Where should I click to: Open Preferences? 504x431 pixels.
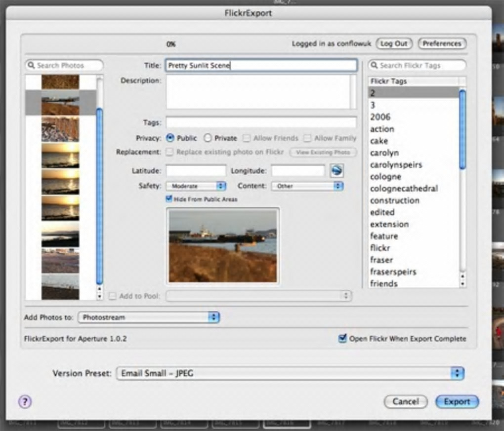pos(442,43)
